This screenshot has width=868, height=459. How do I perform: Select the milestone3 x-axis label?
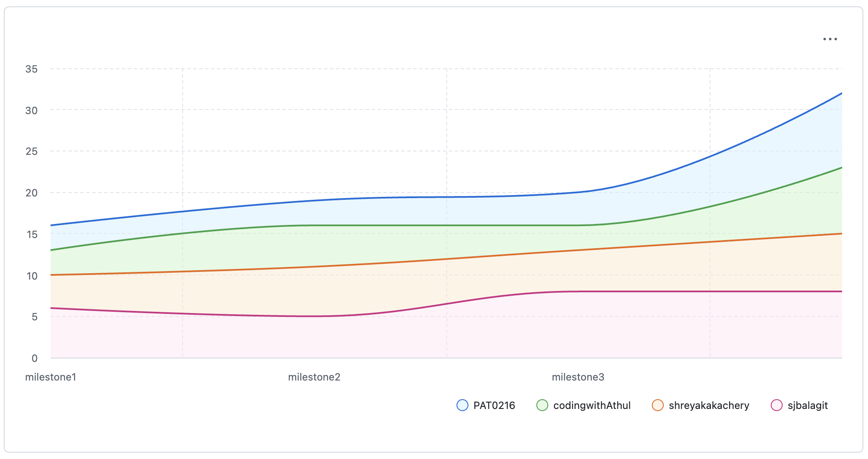pyautogui.click(x=578, y=377)
